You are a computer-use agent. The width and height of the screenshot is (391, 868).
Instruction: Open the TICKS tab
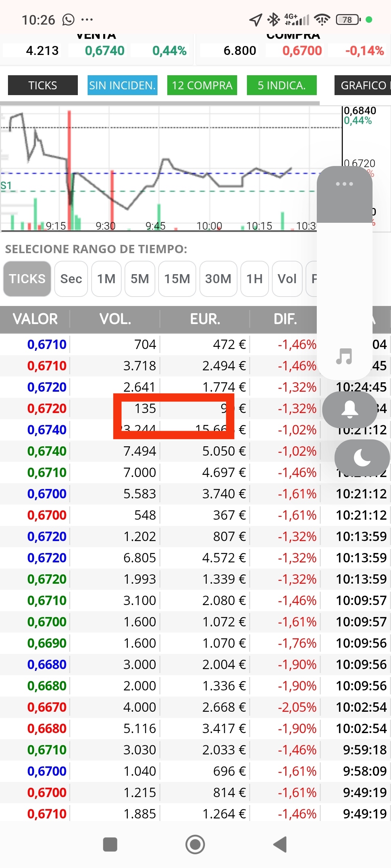tap(43, 85)
